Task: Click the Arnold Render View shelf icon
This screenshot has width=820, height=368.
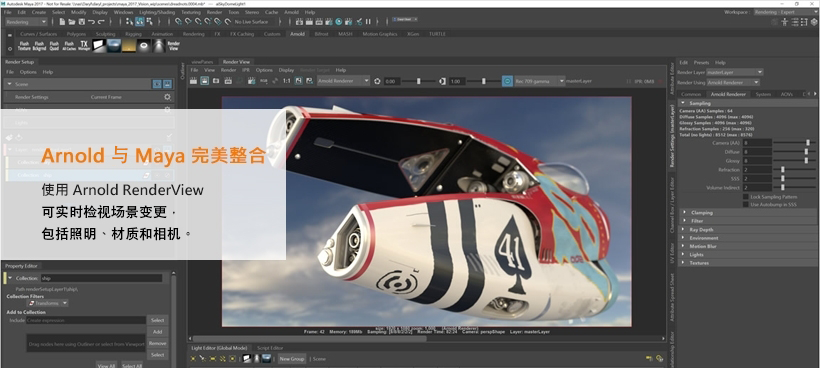Action: point(174,46)
